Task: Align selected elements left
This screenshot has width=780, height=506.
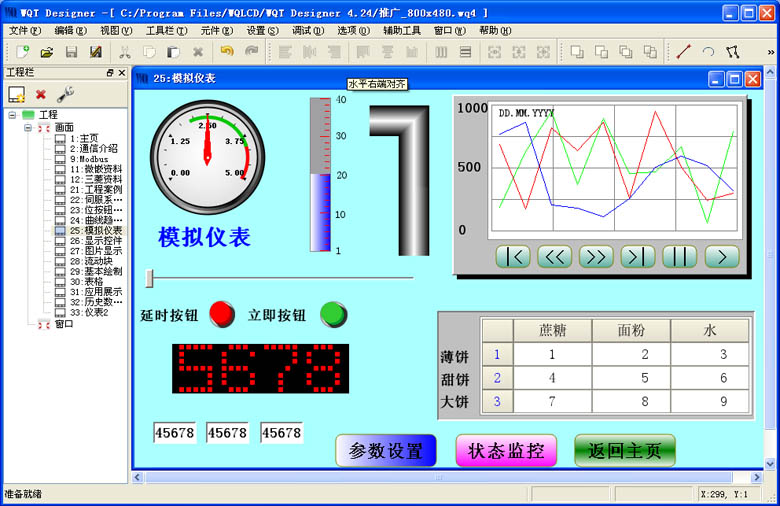Action: pyautogui.click(x=285, y=52)
